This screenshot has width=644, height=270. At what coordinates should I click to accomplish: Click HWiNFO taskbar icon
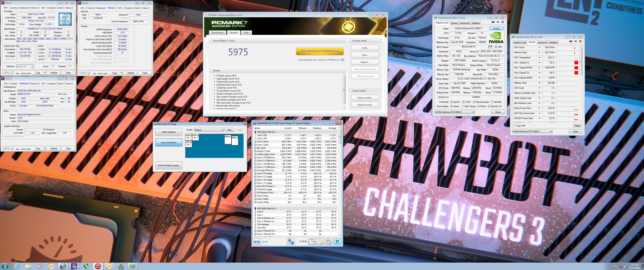pyautogui.click(x=63, y=266)
